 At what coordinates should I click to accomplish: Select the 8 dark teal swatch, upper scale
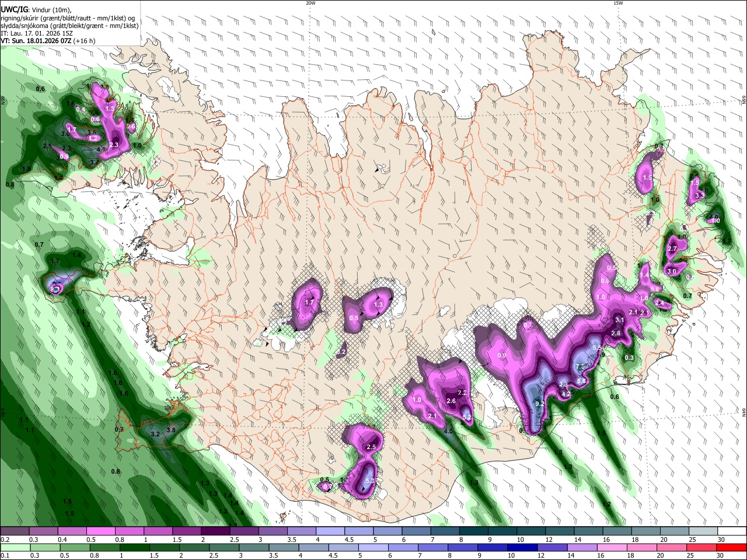(x=473, y=531)
